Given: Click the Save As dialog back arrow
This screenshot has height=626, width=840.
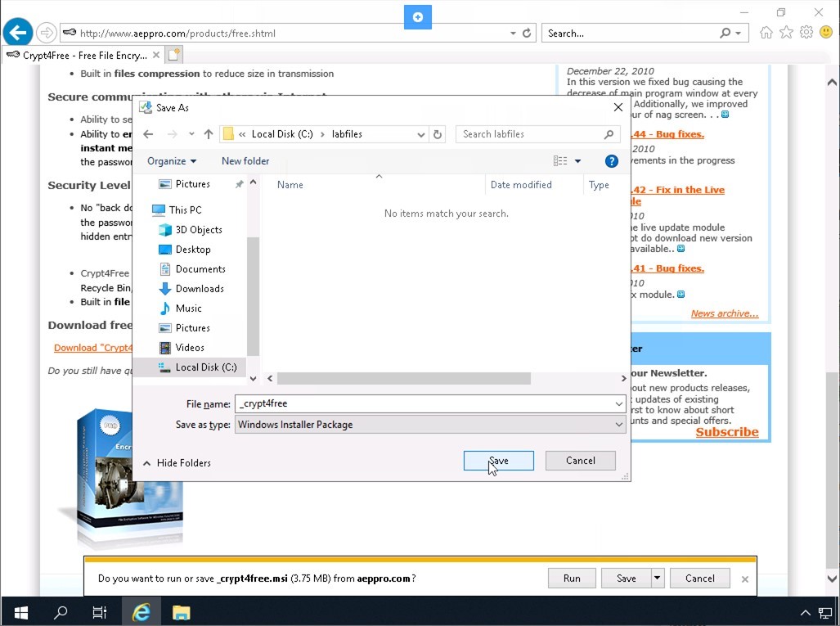Looking at the screenshot, I should (148, 134).
